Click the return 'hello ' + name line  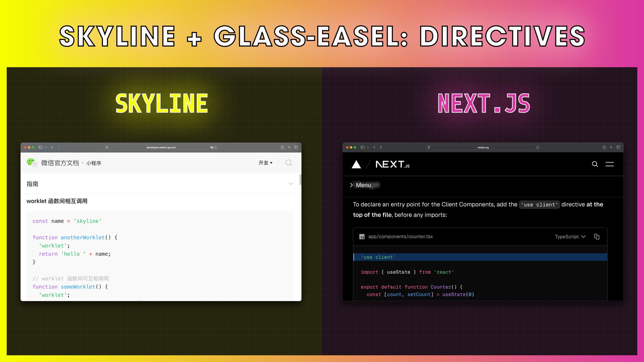tap(75, 254)
